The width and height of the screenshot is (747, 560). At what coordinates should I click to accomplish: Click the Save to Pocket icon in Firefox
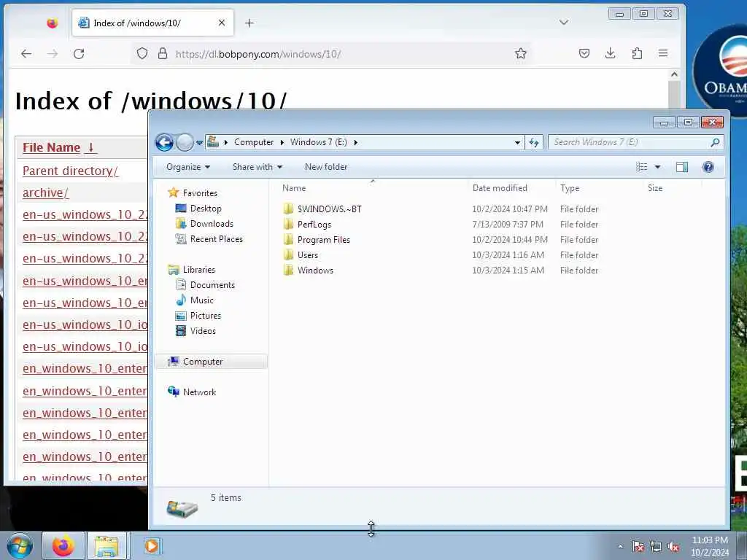(584, 53)
